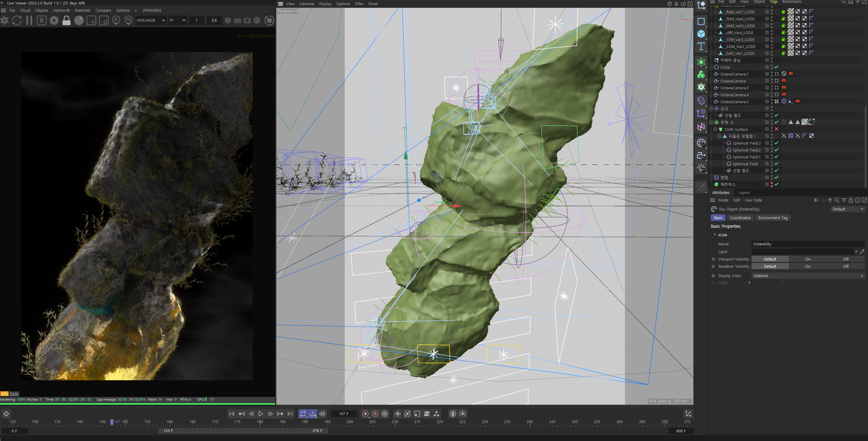This screenshot has width=868, height=441.
Task: Toggle the Circle object enable checkmark
Action: pyautogui.click(x=776, y=67)
